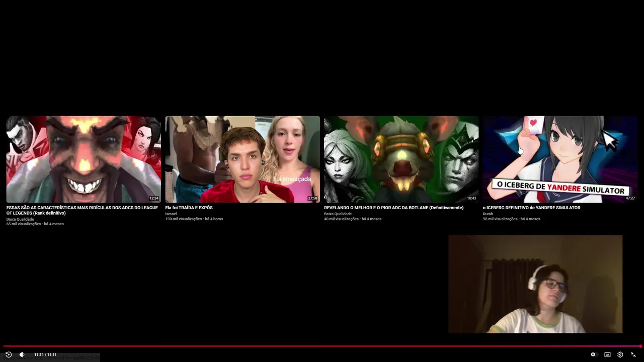Click title 'ESSAS SÃO AS CARACTERÍSTICAS MAIS RIDÍCULAS'
The image size is (644, 362).
click(x=82, y=210)
